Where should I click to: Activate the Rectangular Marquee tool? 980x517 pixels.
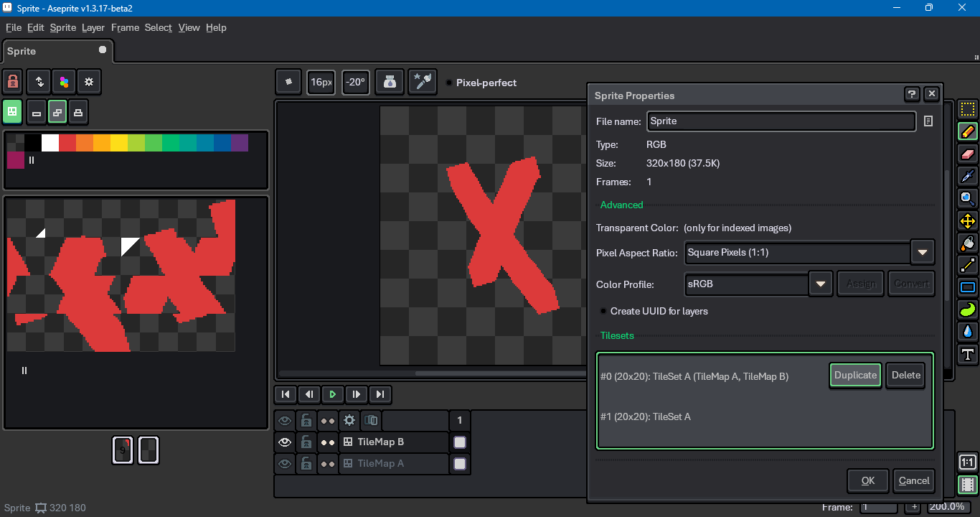coord(968,110)
